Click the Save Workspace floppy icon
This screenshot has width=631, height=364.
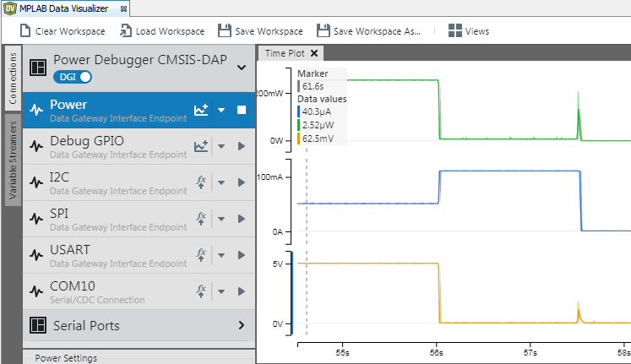coord(225,31)
